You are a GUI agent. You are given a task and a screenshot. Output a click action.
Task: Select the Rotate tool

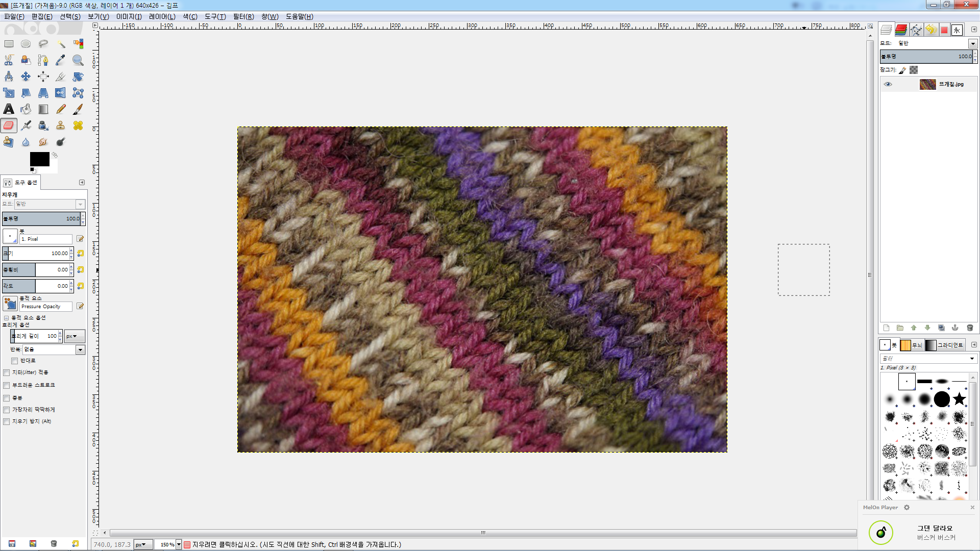point(78,77)
